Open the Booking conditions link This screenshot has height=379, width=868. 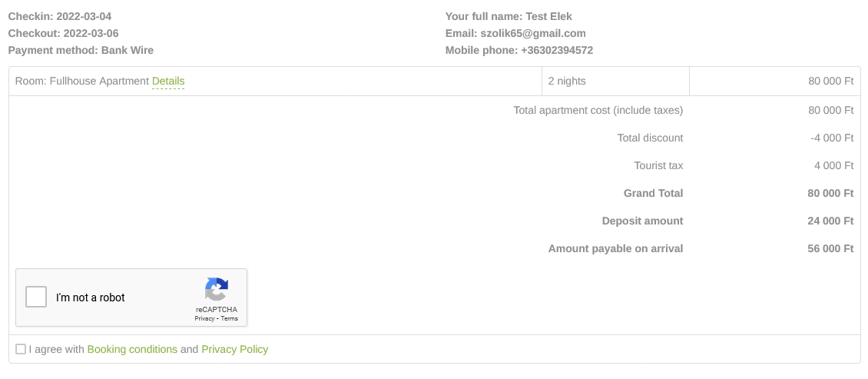coord(132,349)
